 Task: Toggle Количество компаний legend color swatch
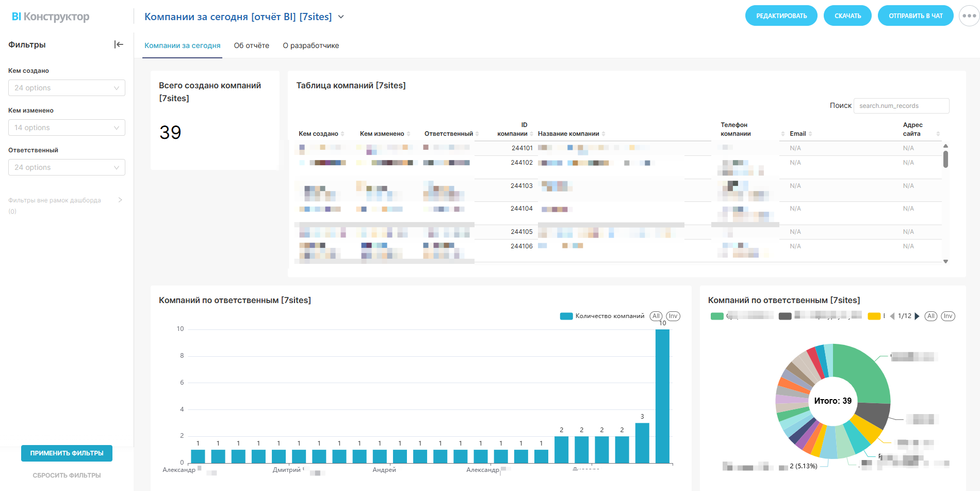coord(566,316)
